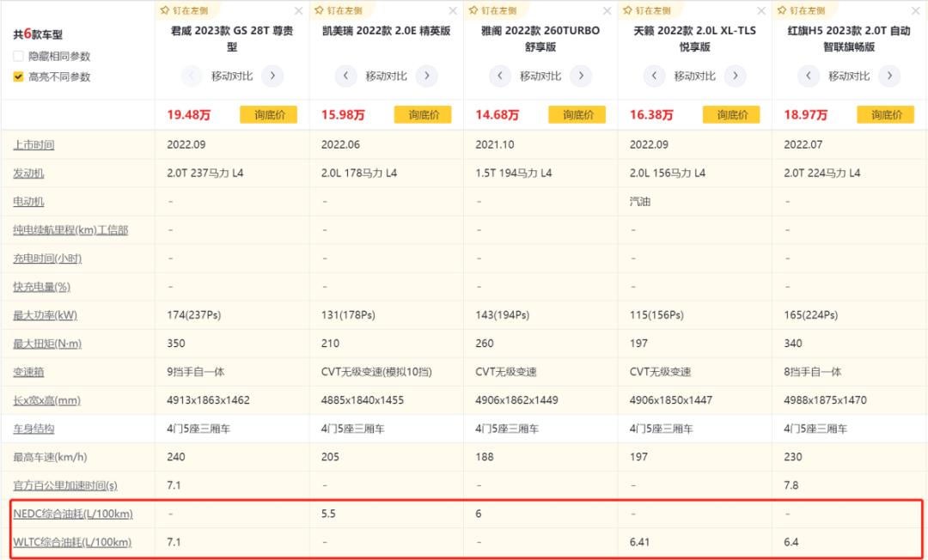Select the 6.41 WLTC fuel value
Screen dimensions: 928x560
click(639, 542)
